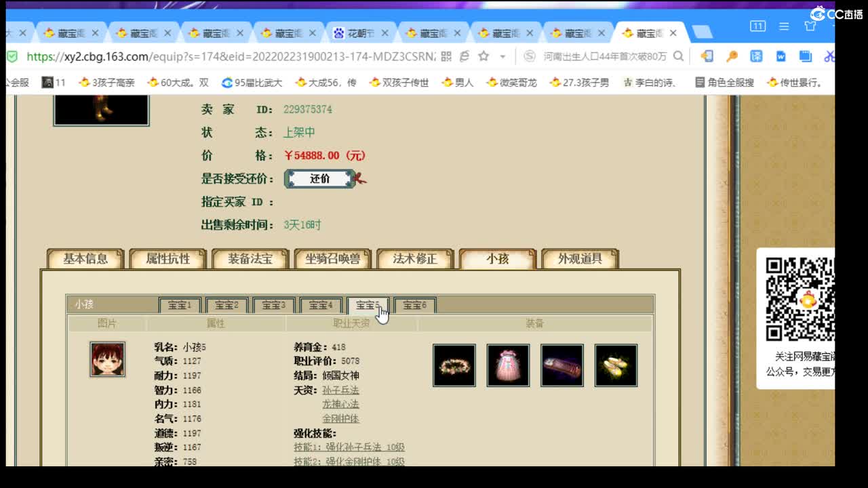Open the 微笑哥龙 bookmark

click(511, 83)
